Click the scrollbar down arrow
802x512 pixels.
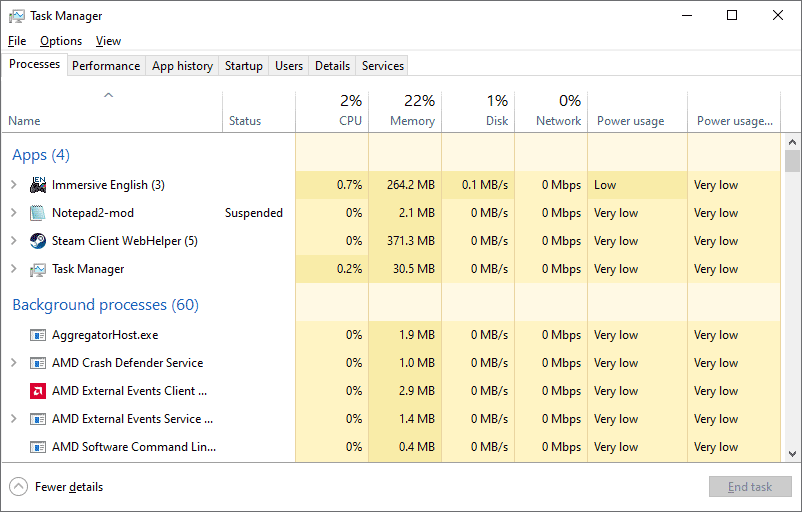click(x=792, y=454)
